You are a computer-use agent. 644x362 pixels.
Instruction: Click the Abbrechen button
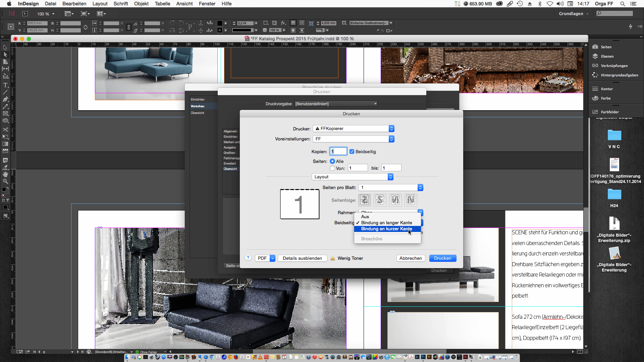pyautogui.click(x=411, y=258)
